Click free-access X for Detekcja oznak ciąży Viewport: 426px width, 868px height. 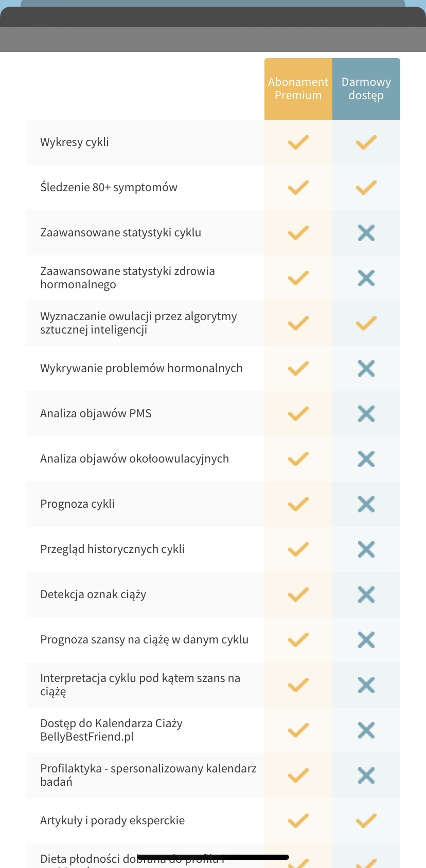coord(366,595)
